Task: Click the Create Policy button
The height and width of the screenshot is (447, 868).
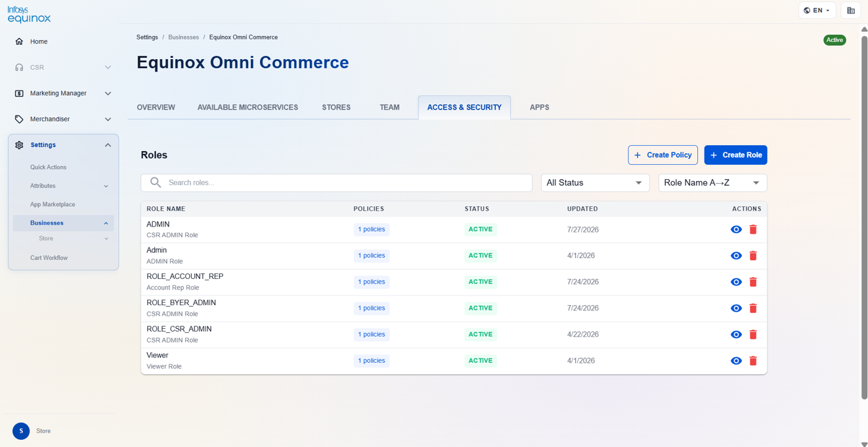Action: click(x=662, y=155)
